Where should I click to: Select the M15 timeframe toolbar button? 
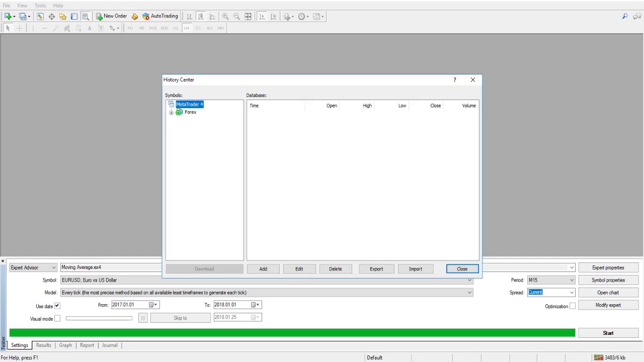153,28
